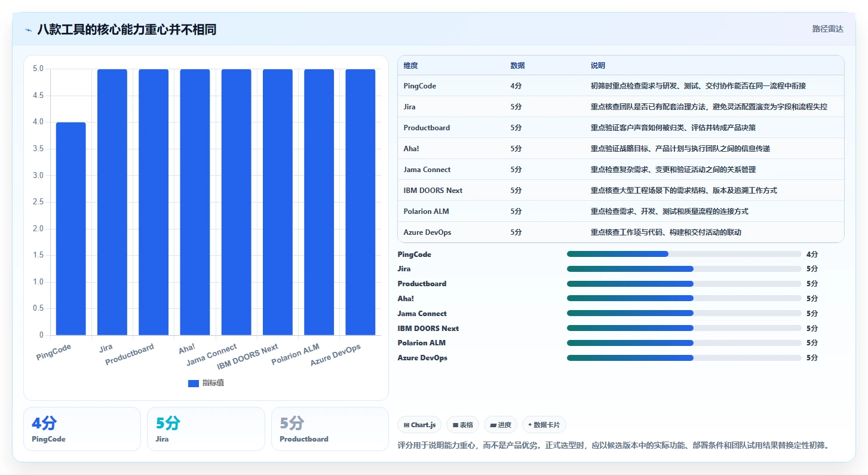Select the 表格 chip

[463, 425]
